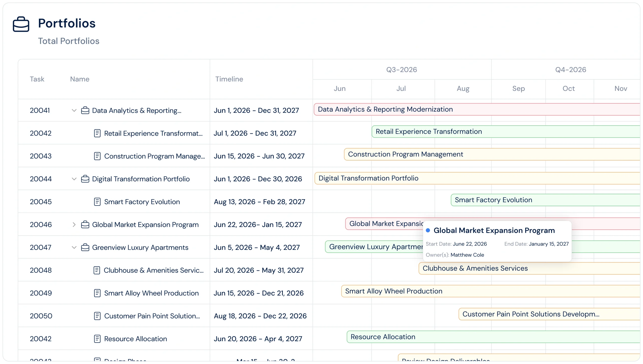The height and width of the screenshot is (364, 643).
Task: Click briefcase icon of Global Market Expansion Program
Action: [85, 225]
